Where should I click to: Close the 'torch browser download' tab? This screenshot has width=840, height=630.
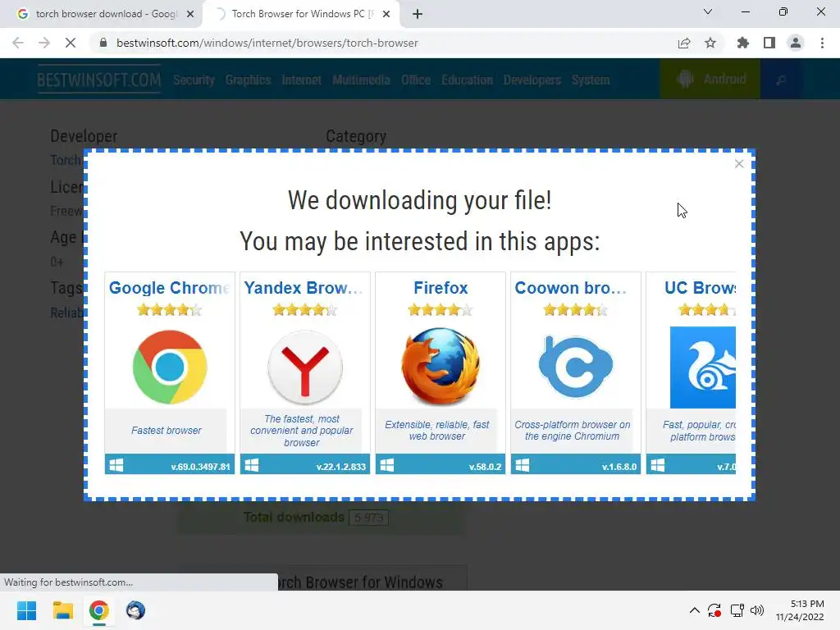190,15
